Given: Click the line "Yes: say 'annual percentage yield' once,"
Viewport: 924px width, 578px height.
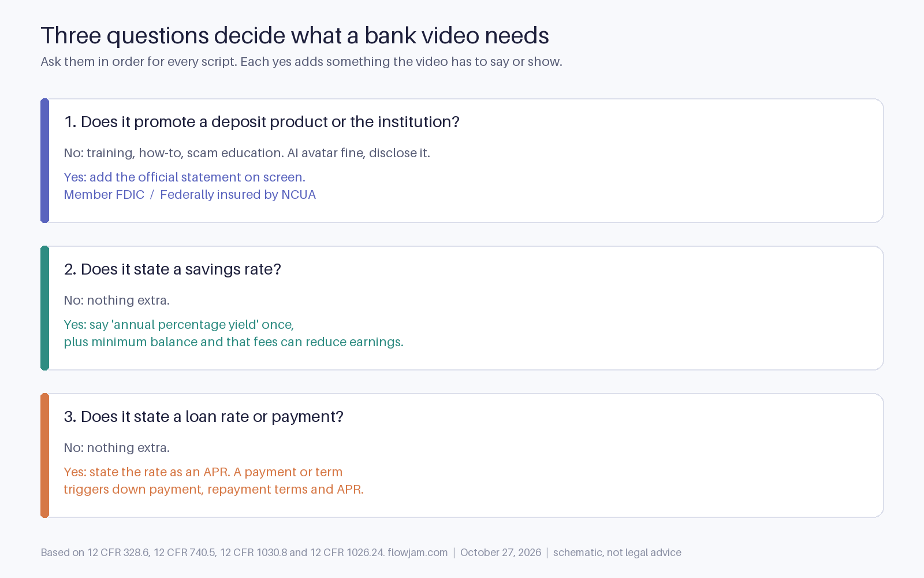Looking at the screenshot, I should click(179, 325).
